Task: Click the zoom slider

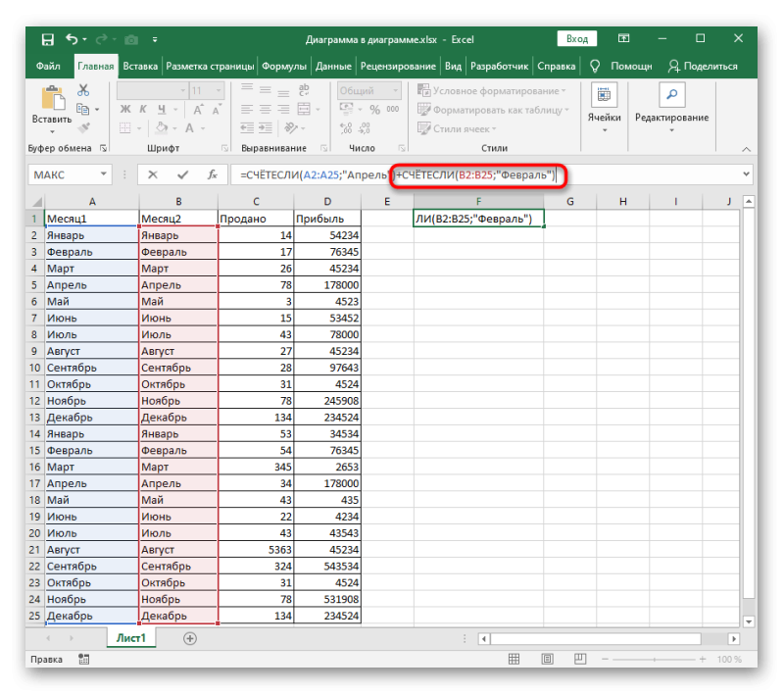Action: tap(654, 660)
